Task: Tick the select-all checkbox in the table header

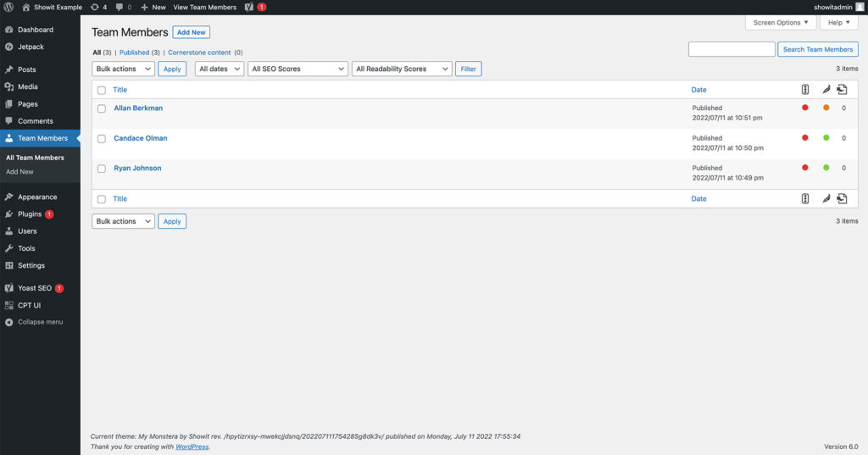Action: click(102, 90)
